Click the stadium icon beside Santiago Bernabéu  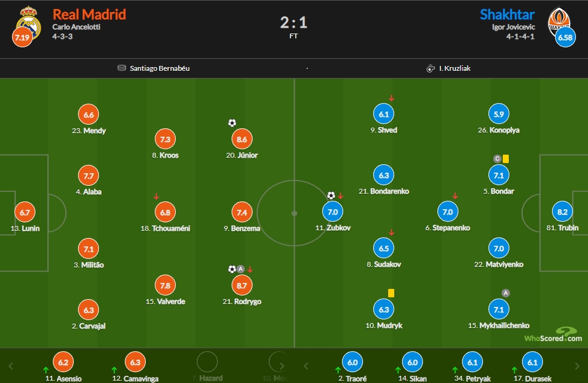[121, 68]
